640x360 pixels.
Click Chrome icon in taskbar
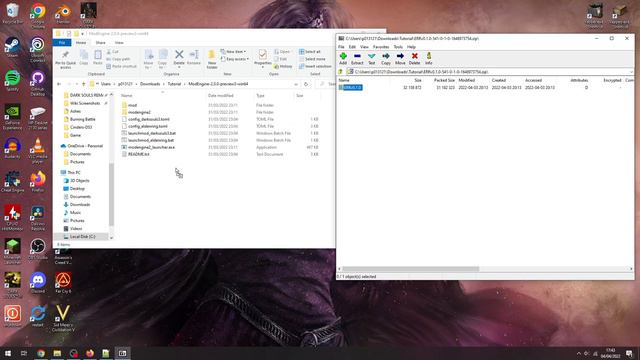coord(41,353)
